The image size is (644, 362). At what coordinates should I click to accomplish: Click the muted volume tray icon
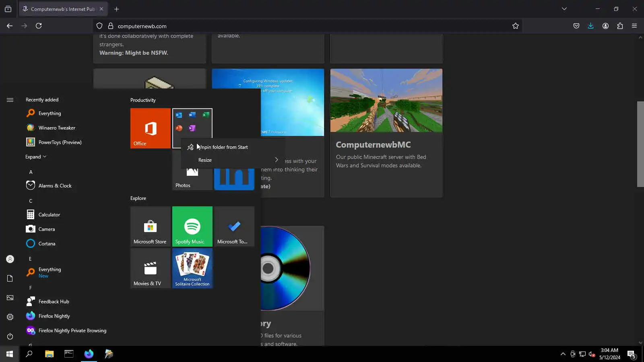[592, 354]
